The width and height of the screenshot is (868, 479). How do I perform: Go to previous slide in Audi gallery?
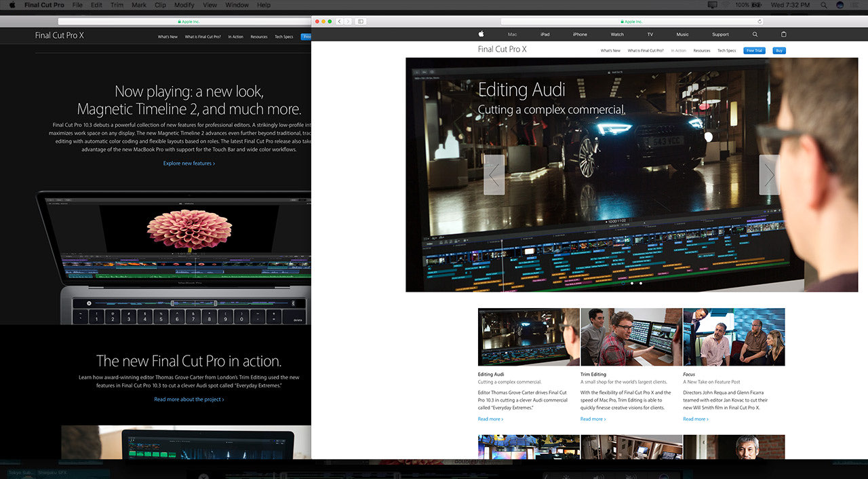click(494, 175)
